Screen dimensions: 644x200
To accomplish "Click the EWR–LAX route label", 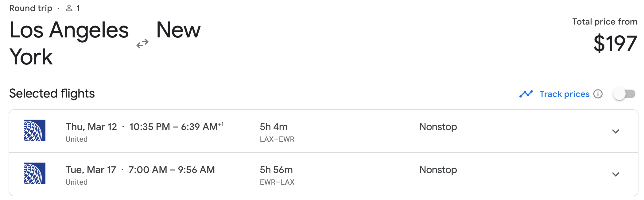I will pyautogui.click(x=277, y=182).
